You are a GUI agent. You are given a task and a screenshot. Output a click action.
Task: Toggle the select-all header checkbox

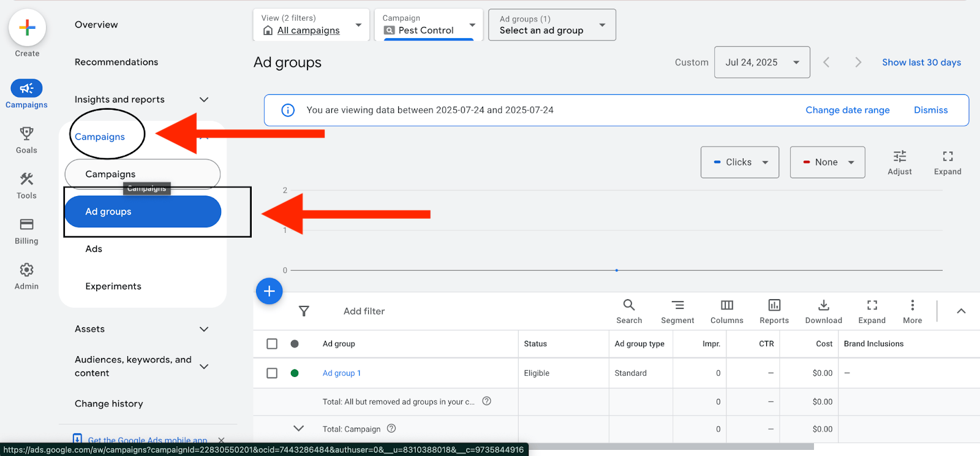click(x=272, y=344)
